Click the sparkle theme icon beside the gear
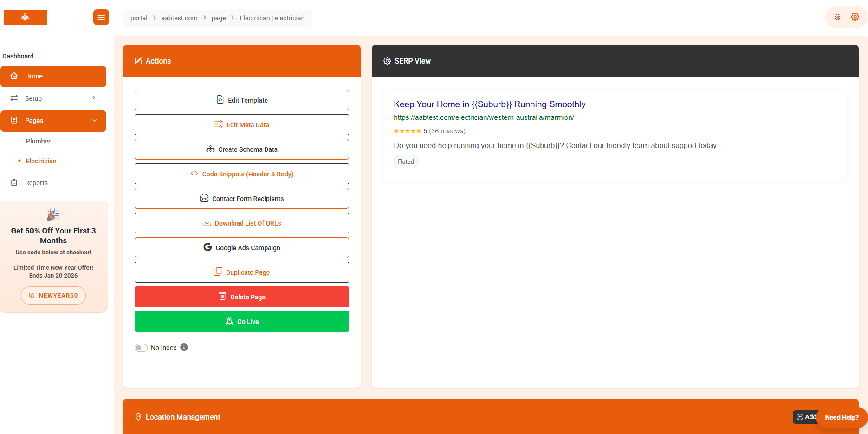Viewport: 868px width, 434px height. coord(837,18)
